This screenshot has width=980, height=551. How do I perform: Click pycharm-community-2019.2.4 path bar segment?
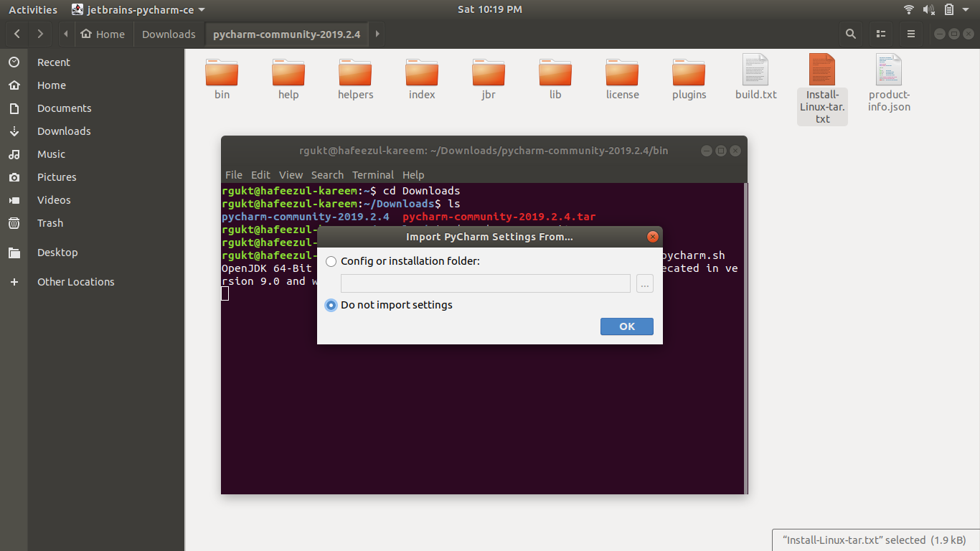point(287,34)
